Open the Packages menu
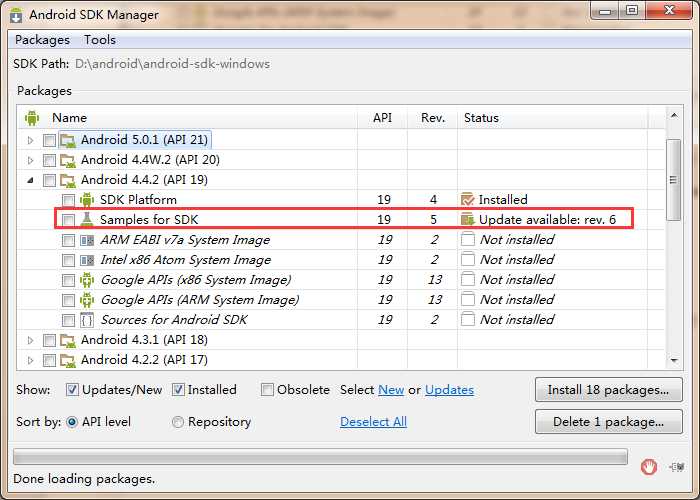 pyautogui.click(x=42, y=40)
